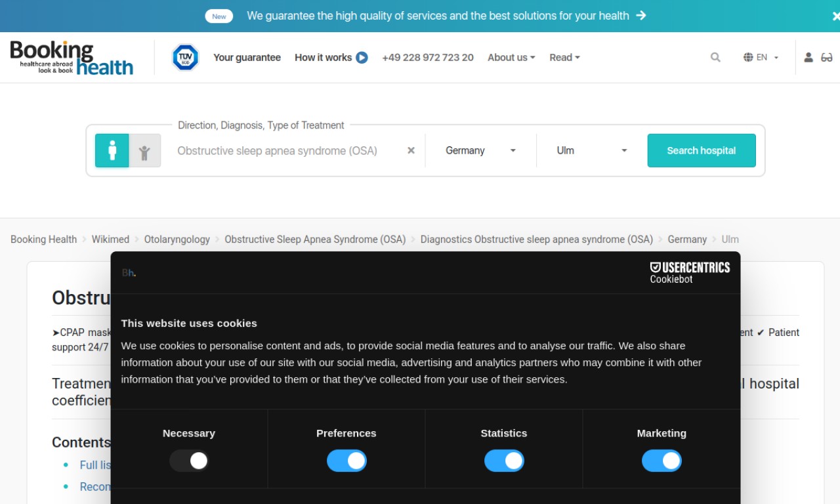Call the +49 228 972 723 20 number

(x=428, y=58)
